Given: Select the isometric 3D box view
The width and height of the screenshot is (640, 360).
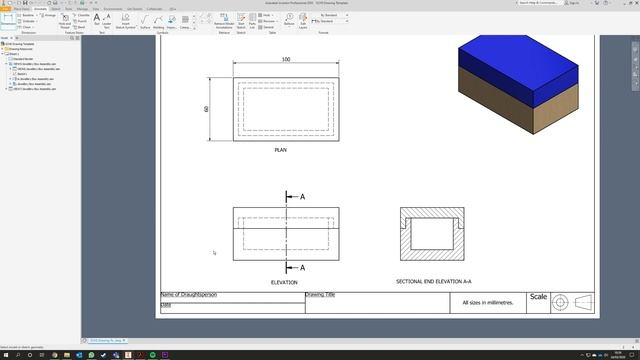Looking at the screenshot, I should (x=518, y=84).
